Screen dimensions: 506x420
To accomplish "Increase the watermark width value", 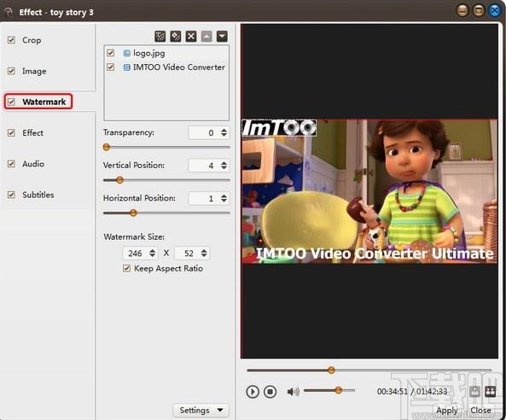I will coord(153,251).
